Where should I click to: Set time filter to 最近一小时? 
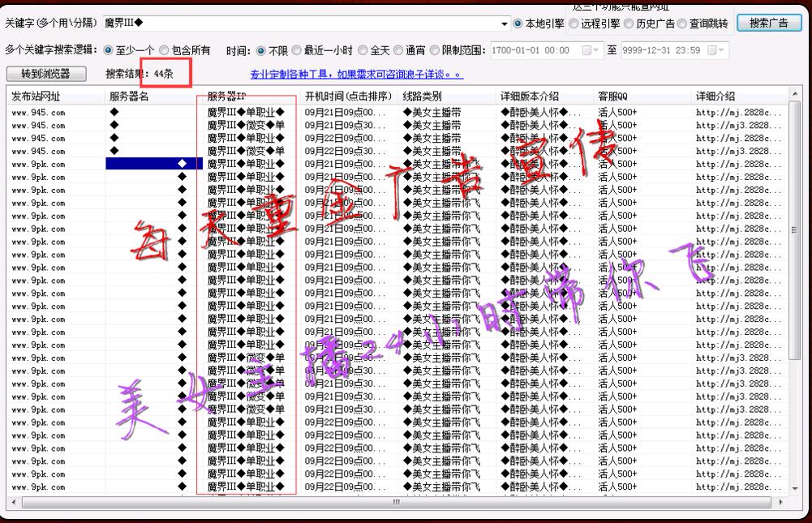[x=297, y=50]
